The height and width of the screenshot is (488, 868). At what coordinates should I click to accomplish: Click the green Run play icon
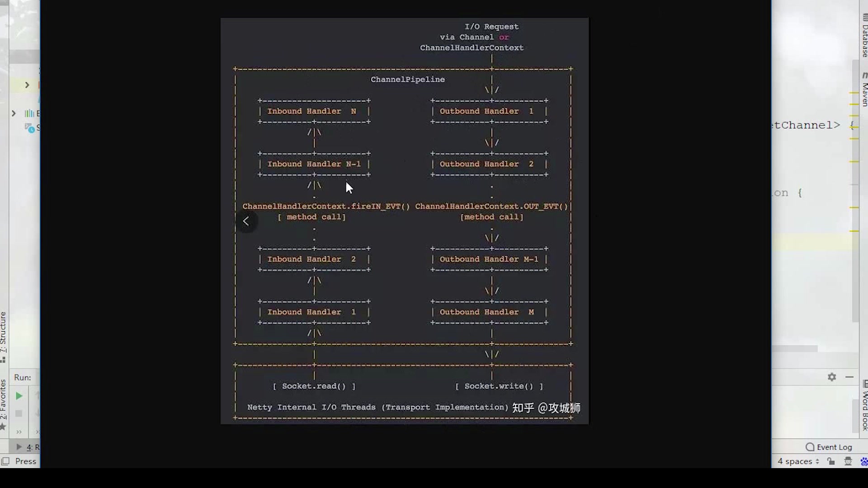(x=19, y=396)
